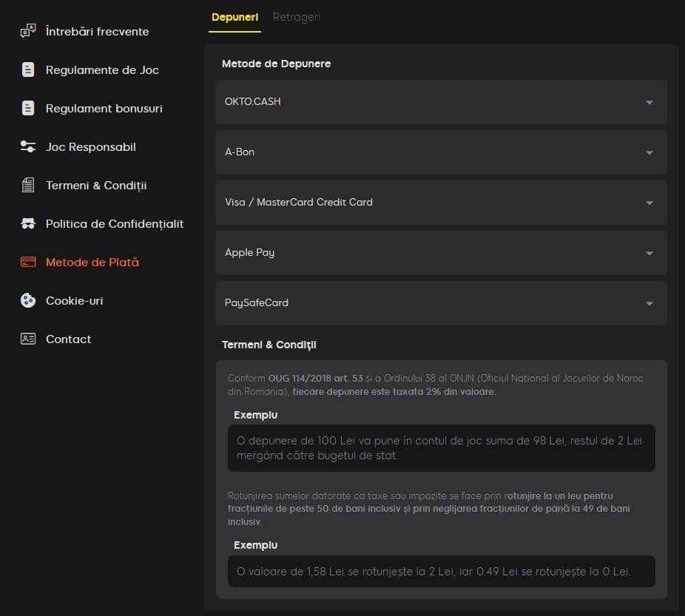Click the Contact ID card icon
This screenshot has width=685, height=616.
28,339
